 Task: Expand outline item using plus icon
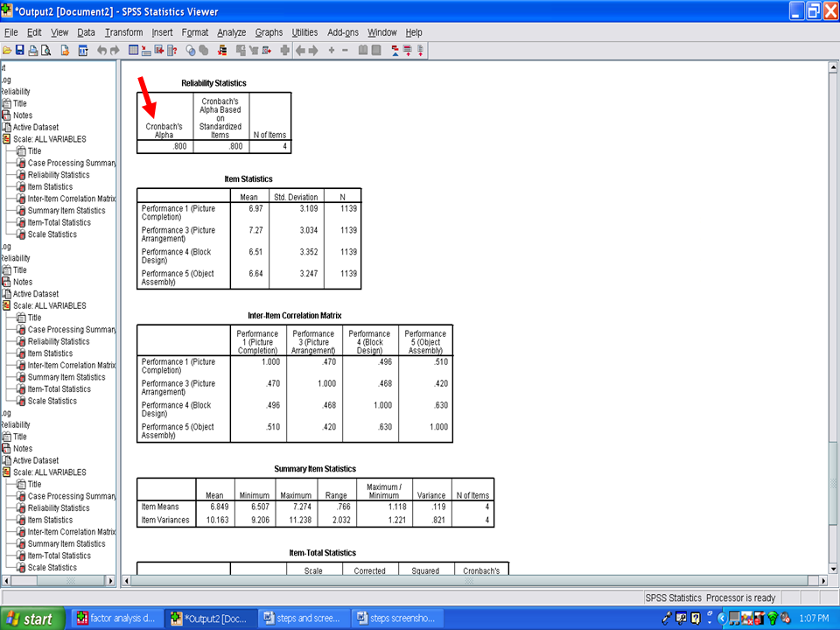332,51
